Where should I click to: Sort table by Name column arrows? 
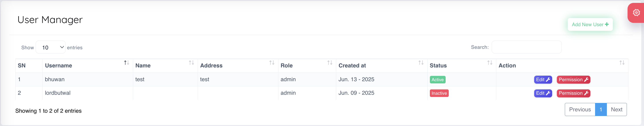(x=191, y=63)
